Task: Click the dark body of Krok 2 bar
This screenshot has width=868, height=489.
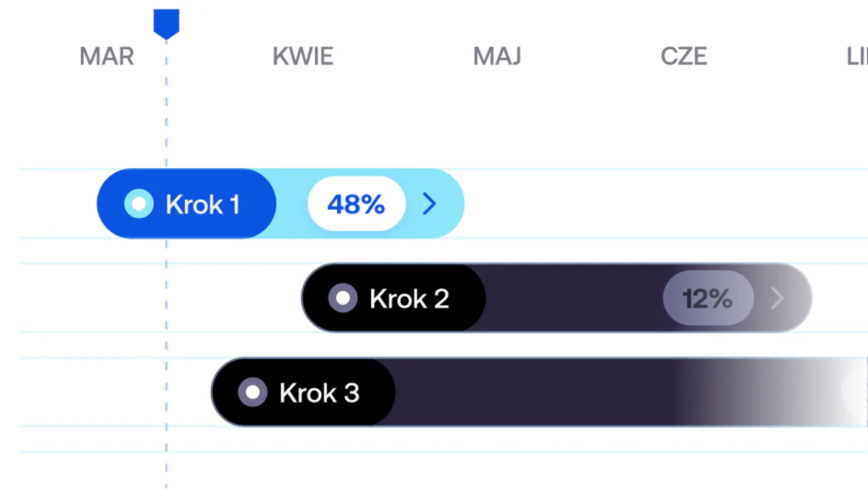Action: point(573,298)
